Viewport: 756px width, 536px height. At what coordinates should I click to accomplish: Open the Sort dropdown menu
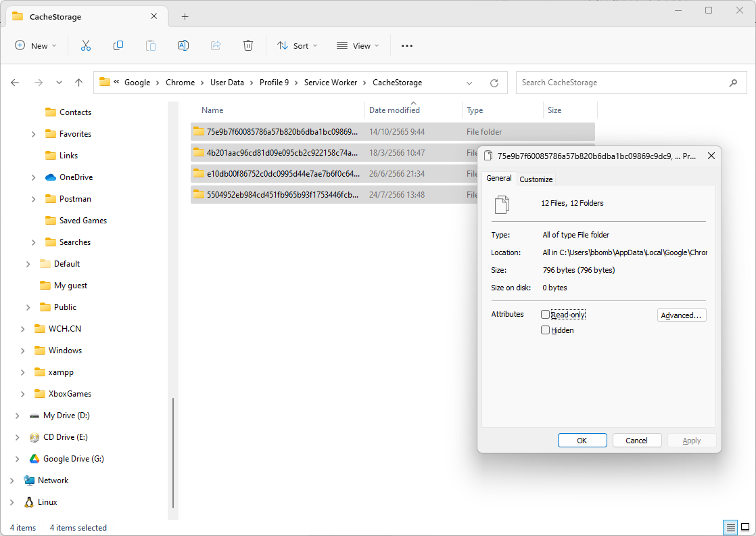(297, 45)
